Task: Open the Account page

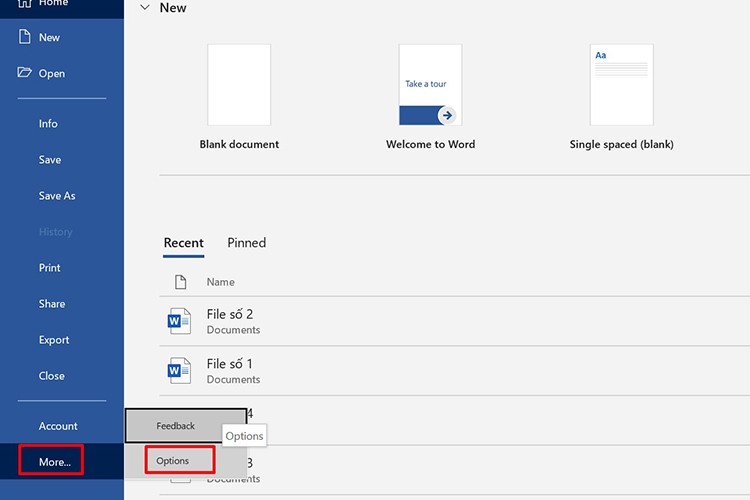Action: tap(58, 426)
